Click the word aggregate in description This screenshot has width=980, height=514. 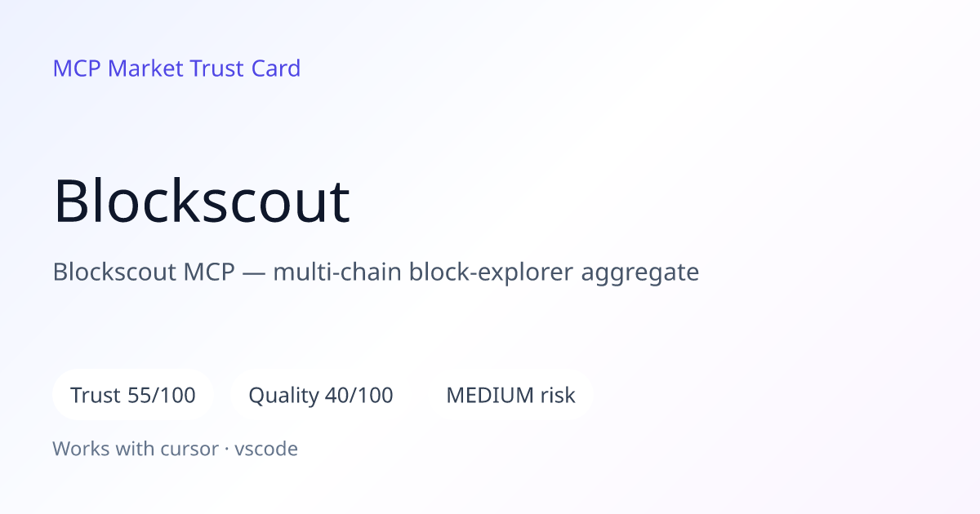pyautogui.click(x=640, y=273)
